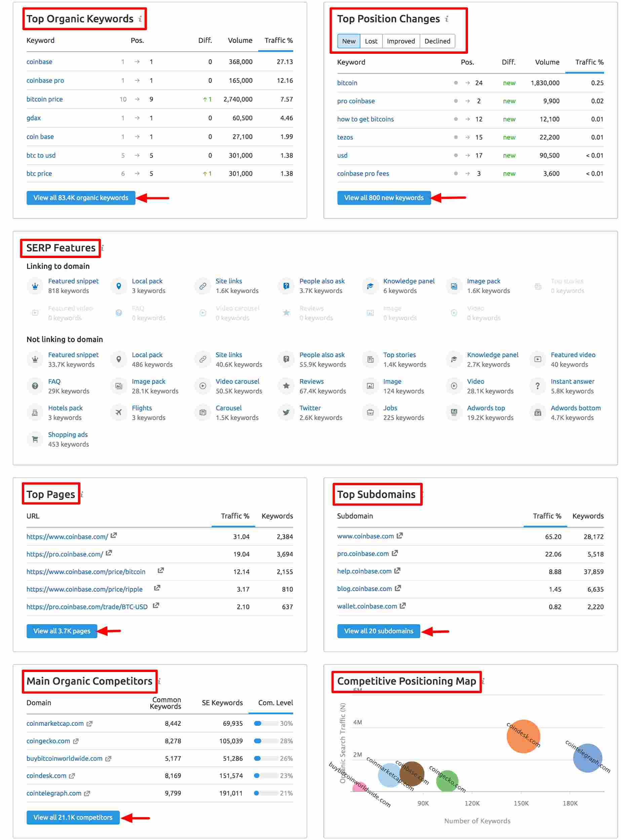Open the https://pro.coinbase.com/trade/BTC-USD link

[87, 607]
